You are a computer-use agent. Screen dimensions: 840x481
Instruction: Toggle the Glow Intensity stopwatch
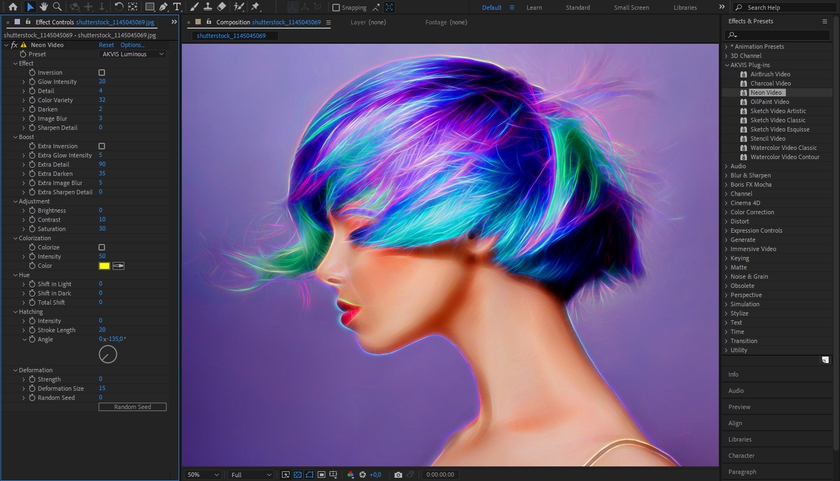click(32, 81)
